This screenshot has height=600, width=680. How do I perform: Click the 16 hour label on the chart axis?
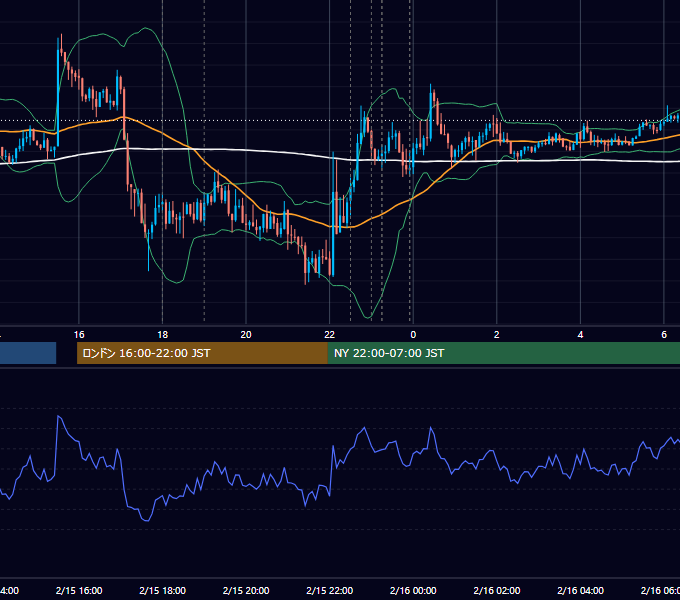[79, 335]
